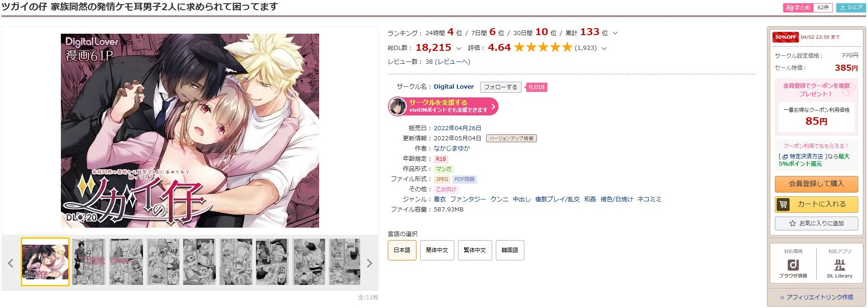Open the ブラウザ視聴 browser viewing icon
868x308 pixels.
click(793, 268)
